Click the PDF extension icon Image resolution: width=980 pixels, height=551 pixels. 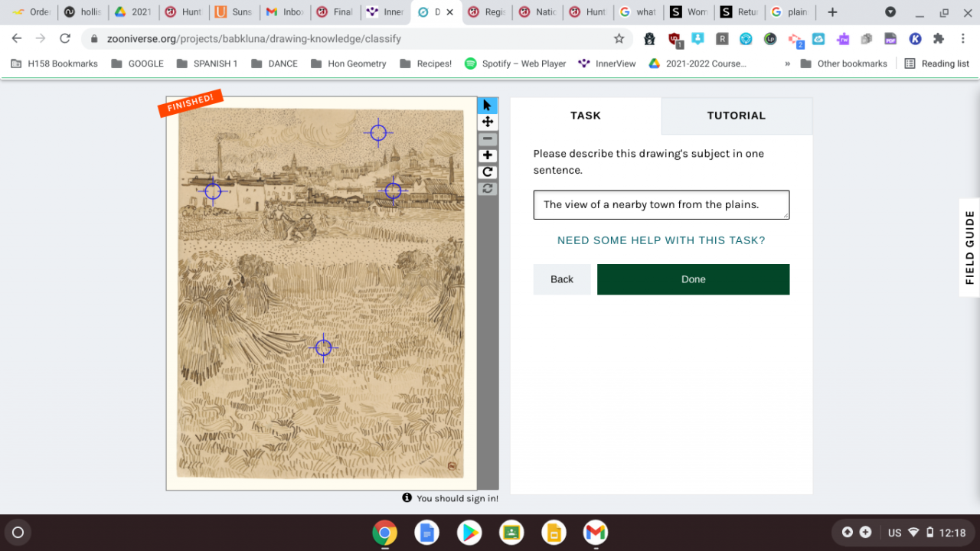(x=890, y=38)
